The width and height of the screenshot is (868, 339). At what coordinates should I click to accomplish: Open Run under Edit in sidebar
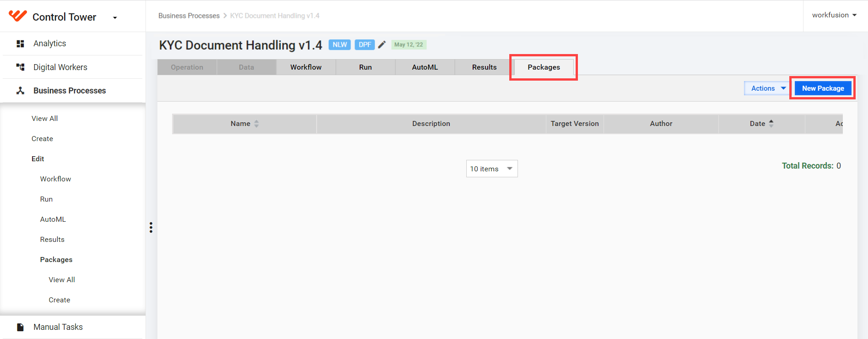47,199
